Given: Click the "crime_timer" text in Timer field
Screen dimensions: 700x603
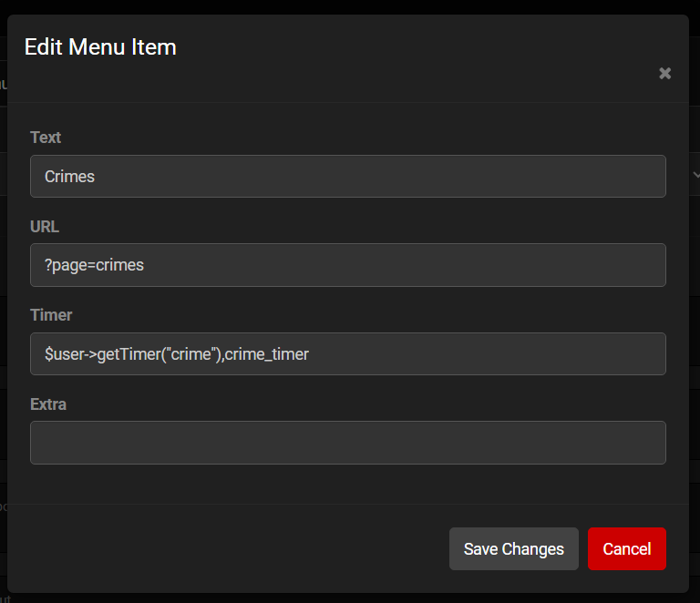Looking at the screenshot, I should pyautogui.click(x=267, y=354).
